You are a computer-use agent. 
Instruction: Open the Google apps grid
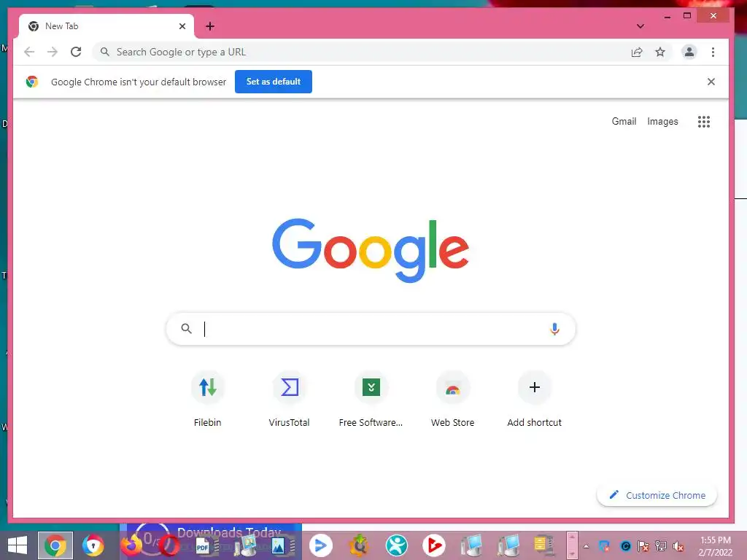704,122
